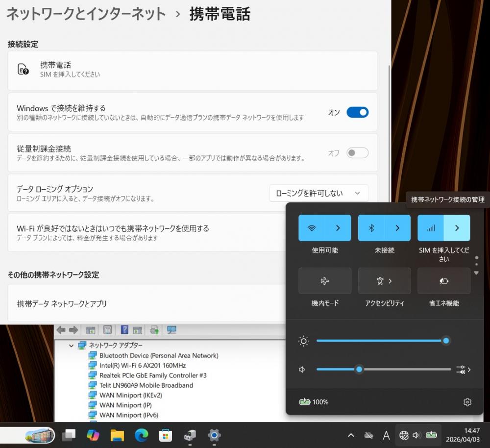Image resolution: width=490 pixels, height=448 pixels.
Task: Open the data roaming options dropdown
Action: 318,193
